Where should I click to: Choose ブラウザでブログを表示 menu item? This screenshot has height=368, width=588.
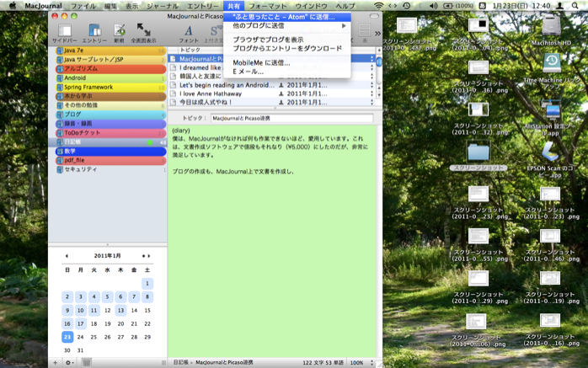pos(287,40)
